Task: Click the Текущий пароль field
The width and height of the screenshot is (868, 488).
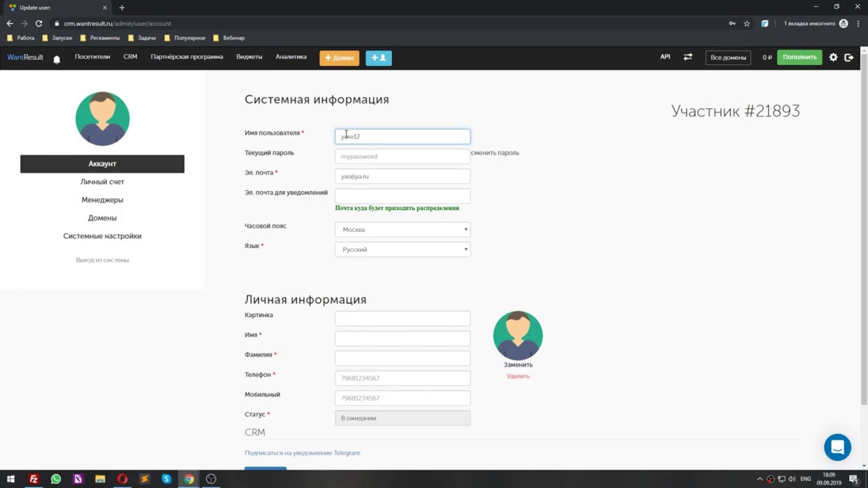Action: (402, 157)
